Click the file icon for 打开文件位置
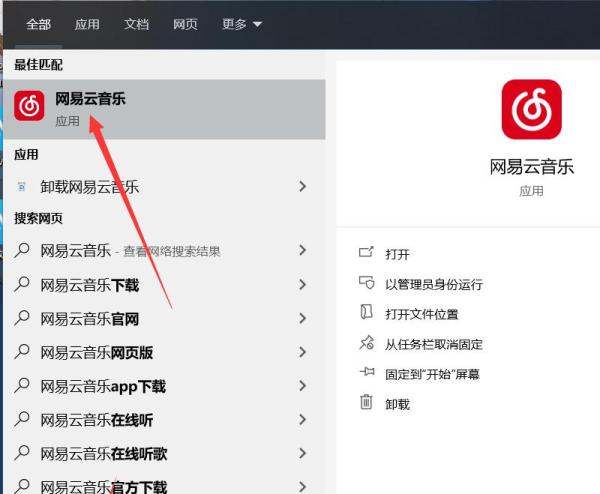This screenshot has height=494, width=600. coord(366,312)
